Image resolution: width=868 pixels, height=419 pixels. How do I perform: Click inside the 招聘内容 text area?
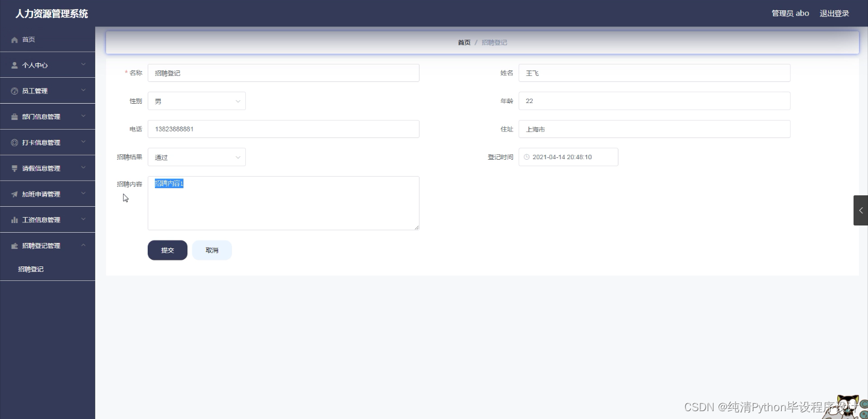coord(283,203)
